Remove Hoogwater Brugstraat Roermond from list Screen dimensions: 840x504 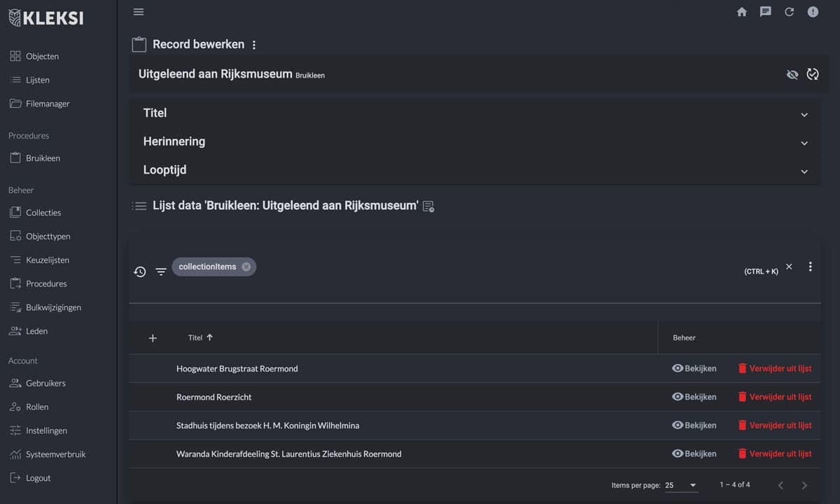774,368
